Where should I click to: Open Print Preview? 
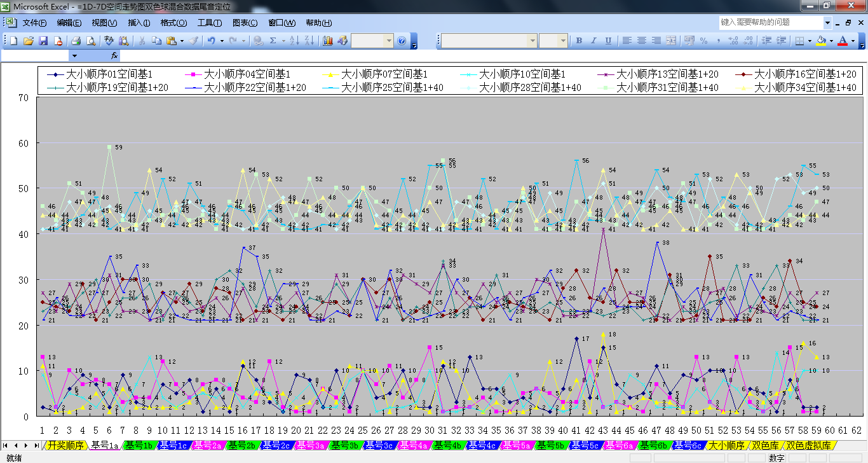click(x=91, y=41)
